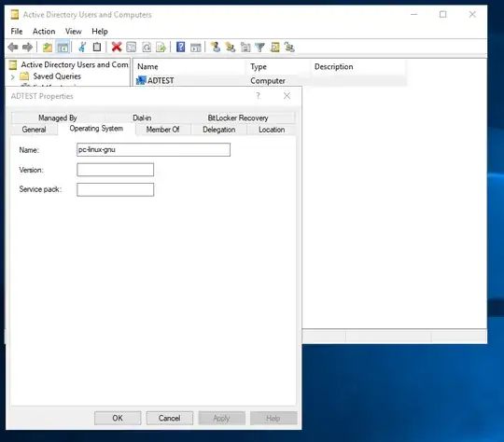The width and height of the screenshot is (504, 442).
Task: Click the Up one level folder icon
Action: [48, 48]
